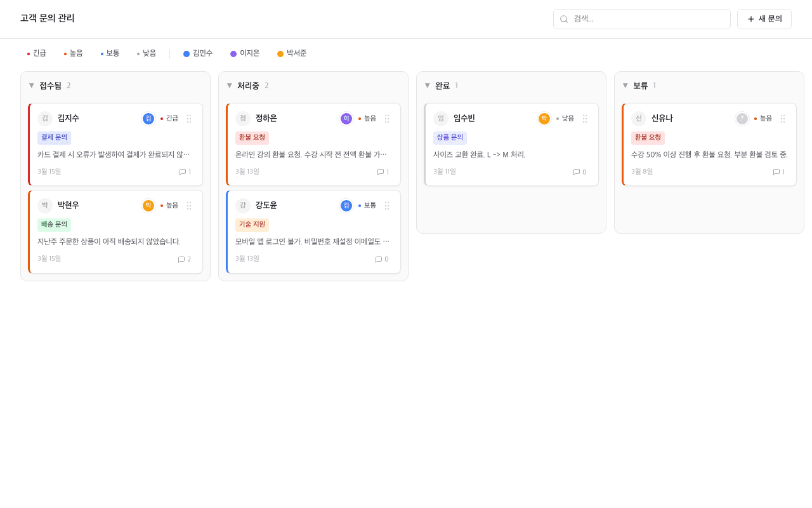Click inside the 검색 search field
The image size is (812, 508).
click(x=641, y=19)
